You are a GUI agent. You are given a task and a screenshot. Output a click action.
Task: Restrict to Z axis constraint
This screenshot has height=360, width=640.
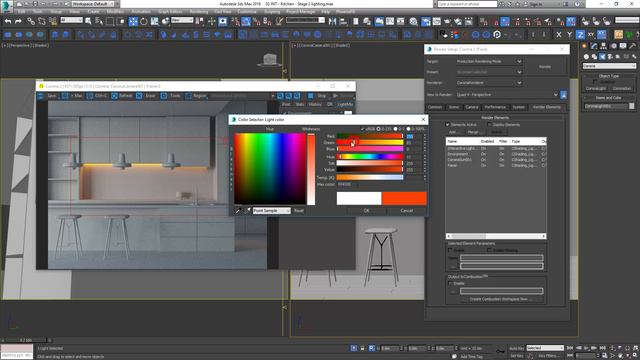[x=580, y=35]
